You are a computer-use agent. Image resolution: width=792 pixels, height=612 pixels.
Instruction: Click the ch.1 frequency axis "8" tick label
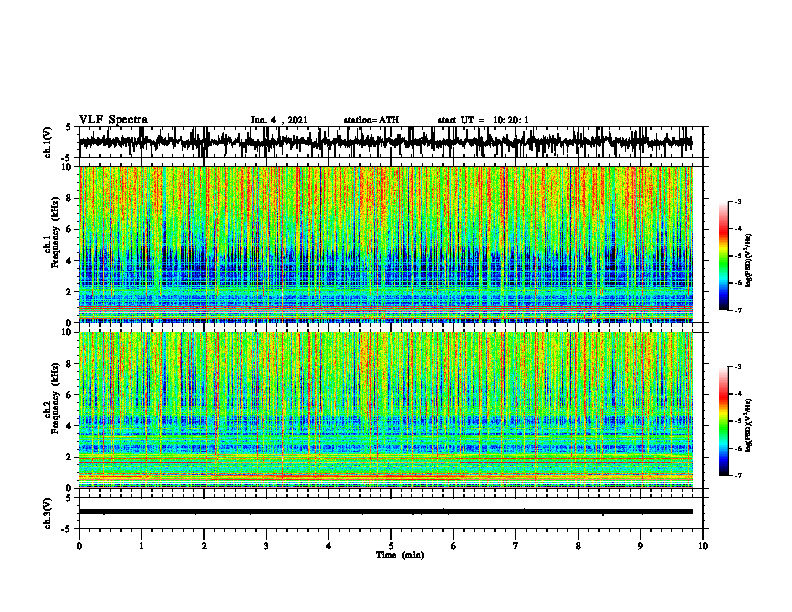tap(70, 198)
